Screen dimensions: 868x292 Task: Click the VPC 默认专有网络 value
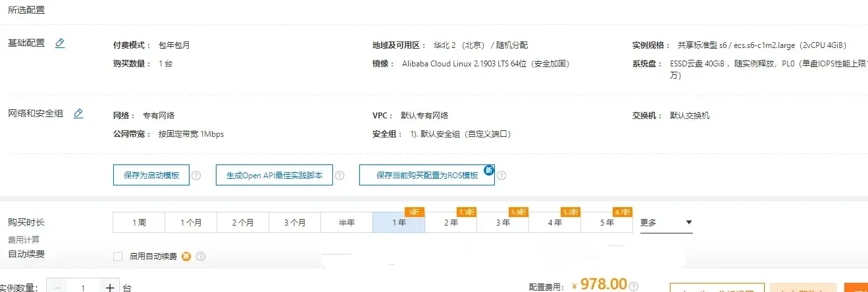coord(424,116)
